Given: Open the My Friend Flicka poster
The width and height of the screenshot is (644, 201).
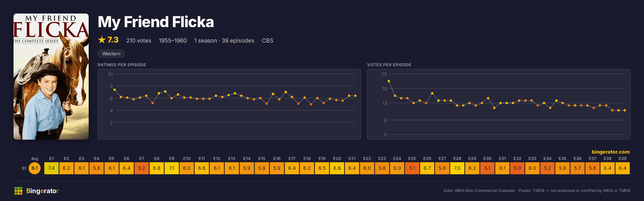Looking at the screenshot, I should point(51,76).
